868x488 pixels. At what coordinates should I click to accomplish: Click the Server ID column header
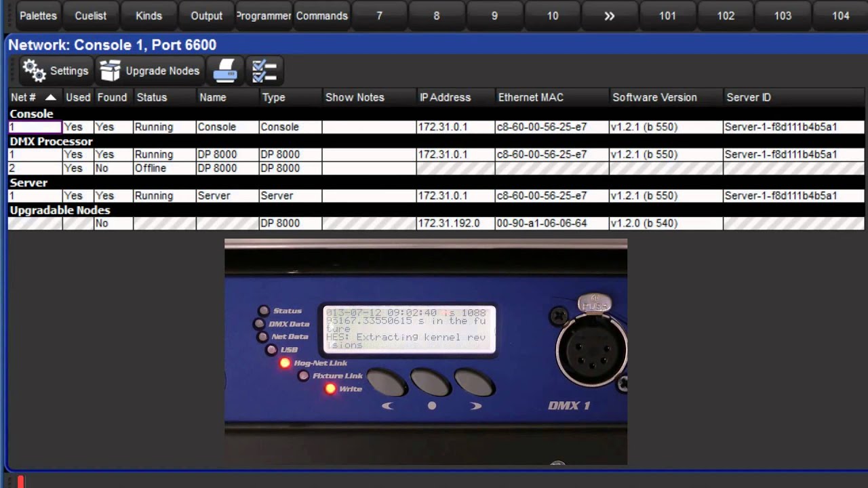tap(793, 98)
